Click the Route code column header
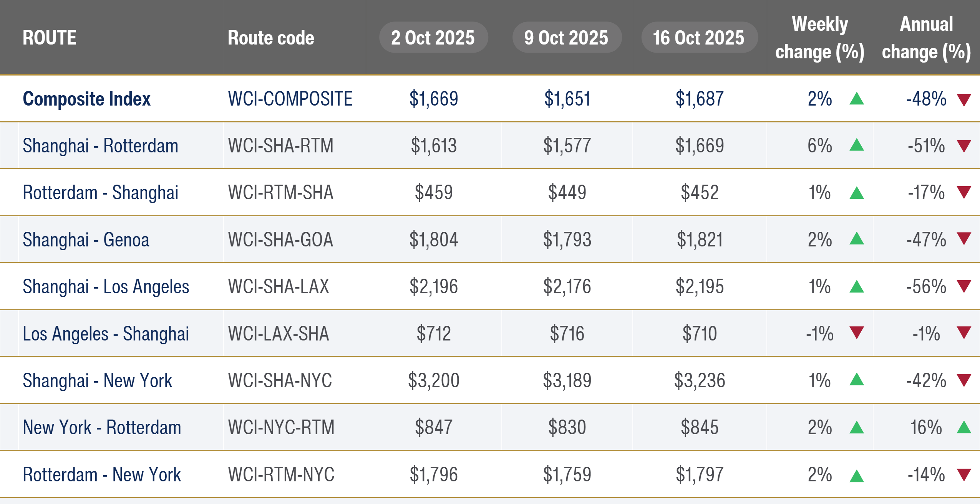Screen dimensions: 980x504 [x=271, y=38]
